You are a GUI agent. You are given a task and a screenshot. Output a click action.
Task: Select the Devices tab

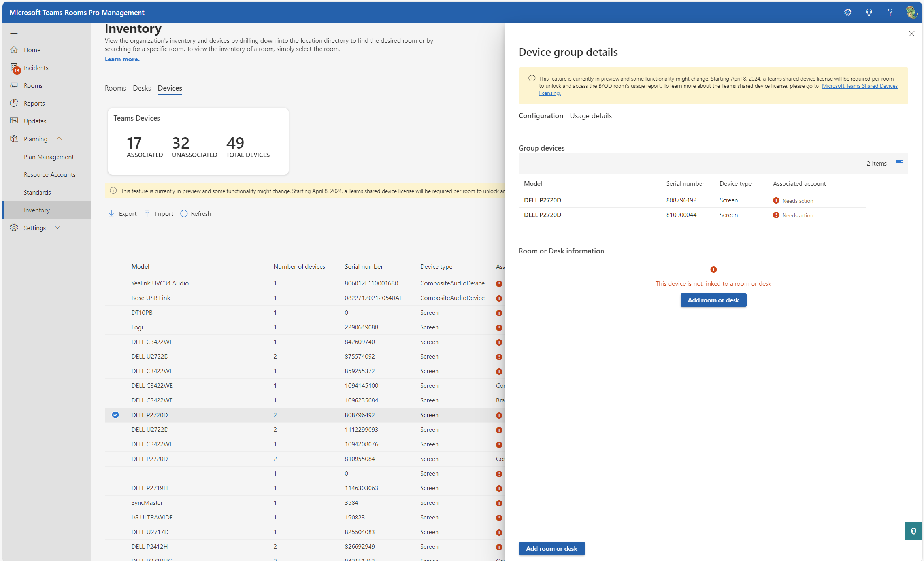click(170, 88)
